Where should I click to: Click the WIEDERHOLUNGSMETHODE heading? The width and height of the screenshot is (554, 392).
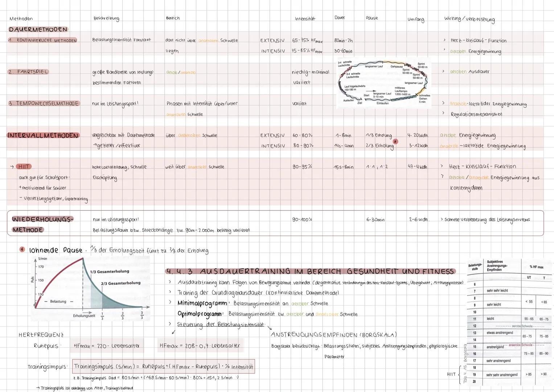point(42,224)
